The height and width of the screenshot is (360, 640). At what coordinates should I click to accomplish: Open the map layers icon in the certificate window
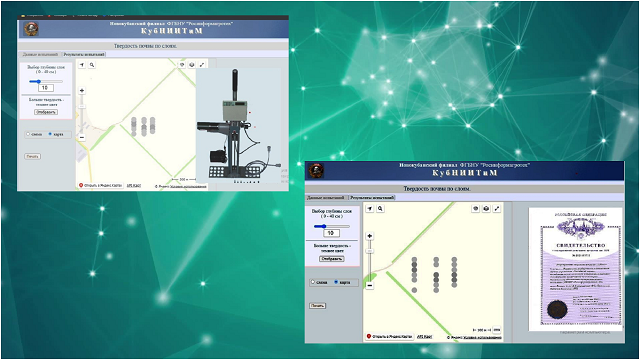tap(486, 209)
